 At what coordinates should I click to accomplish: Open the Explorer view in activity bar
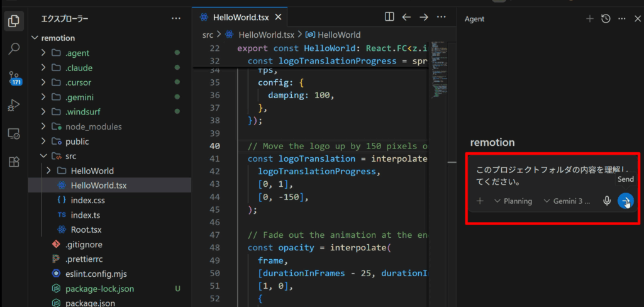(x=13, y=21)
